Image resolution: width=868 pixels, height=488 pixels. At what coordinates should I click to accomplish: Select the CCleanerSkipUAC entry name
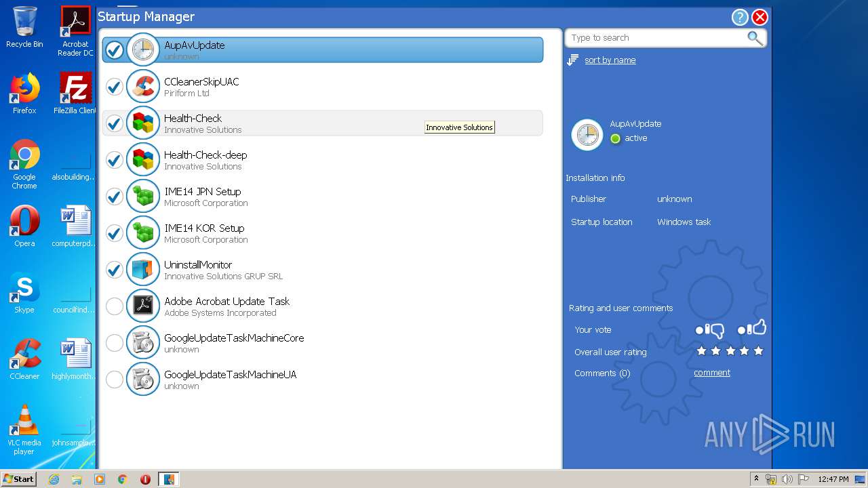[201, 81]
